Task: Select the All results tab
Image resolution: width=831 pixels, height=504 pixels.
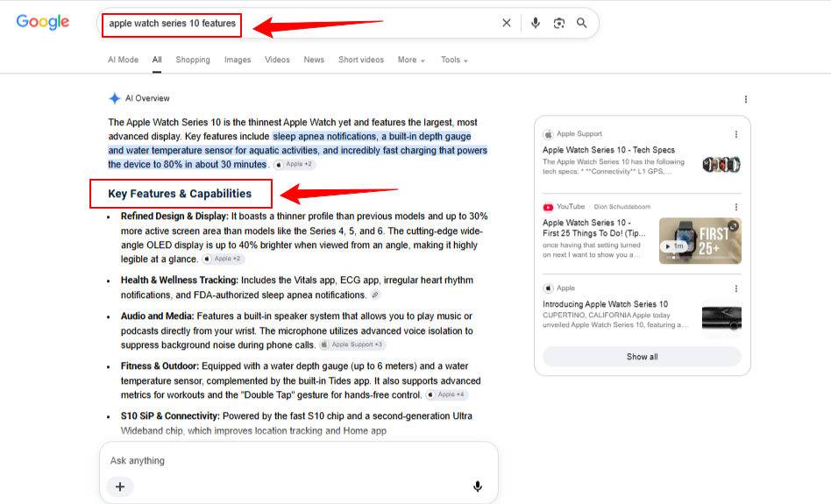Action: point(157,60)
